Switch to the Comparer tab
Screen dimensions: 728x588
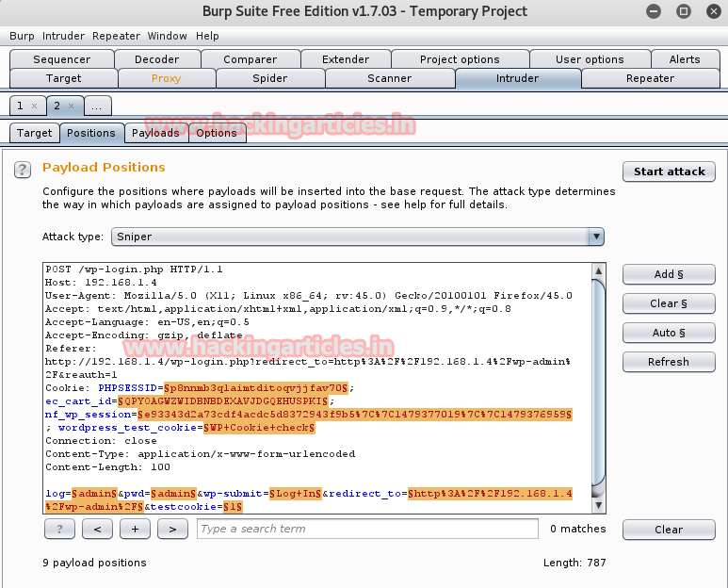pos(251,59)
